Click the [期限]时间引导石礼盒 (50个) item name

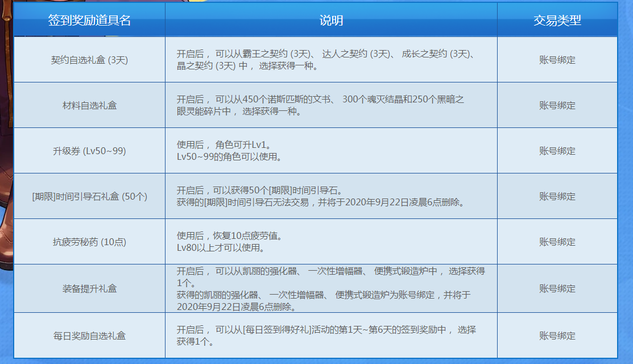coord(89,196)
